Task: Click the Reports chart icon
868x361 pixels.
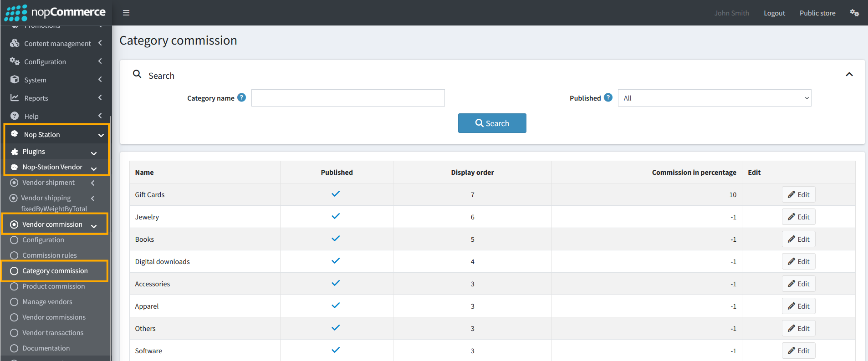Action: (x=15, y=98)
